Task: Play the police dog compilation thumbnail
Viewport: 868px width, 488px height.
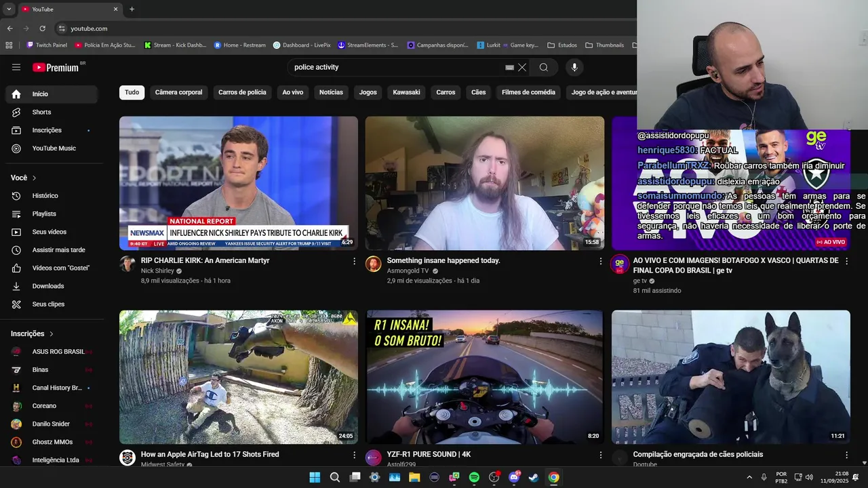Action: coord(731,377)
